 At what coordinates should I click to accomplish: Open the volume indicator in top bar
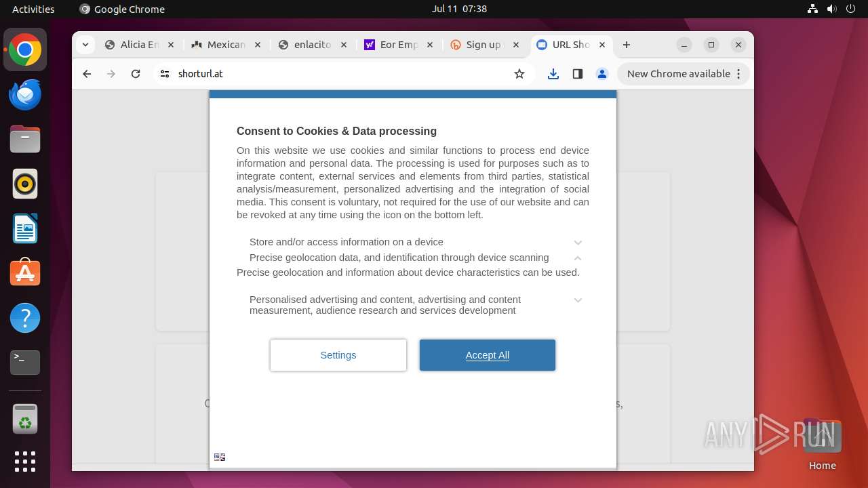tap(831, 9)
